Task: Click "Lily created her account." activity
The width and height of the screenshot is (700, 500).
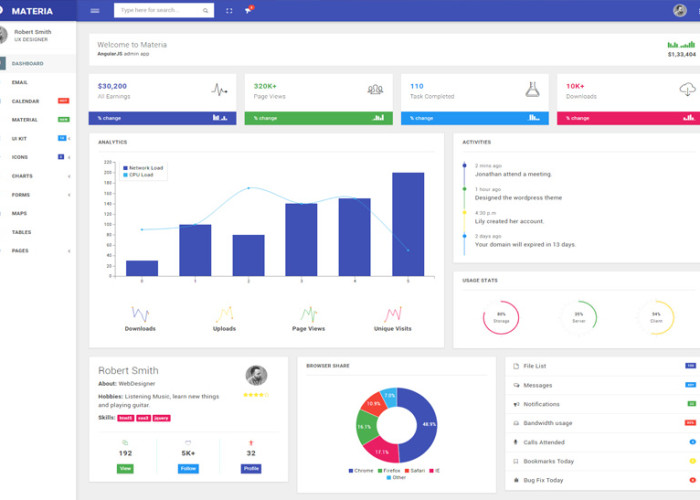Action: coord(509,221)
